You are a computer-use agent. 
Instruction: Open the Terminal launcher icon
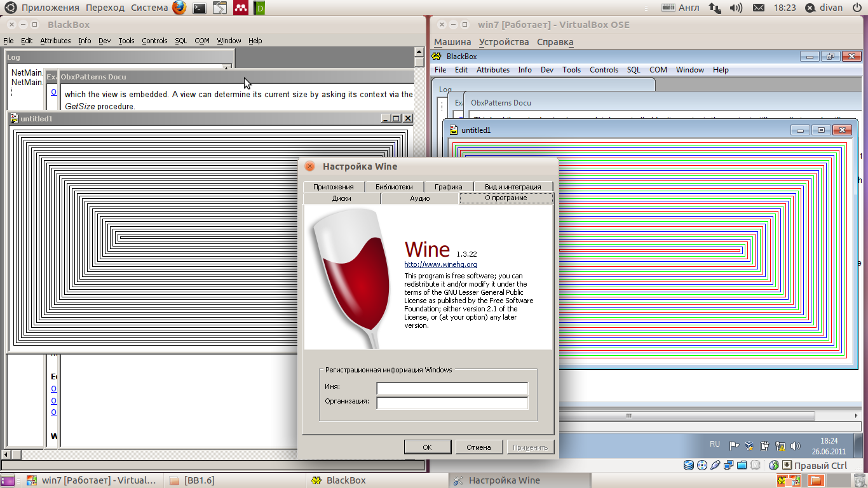[x=200, y=8]
